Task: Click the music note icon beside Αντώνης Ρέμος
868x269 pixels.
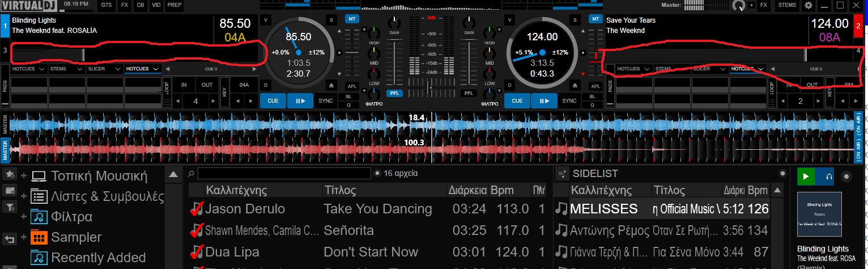Action: 561,230
